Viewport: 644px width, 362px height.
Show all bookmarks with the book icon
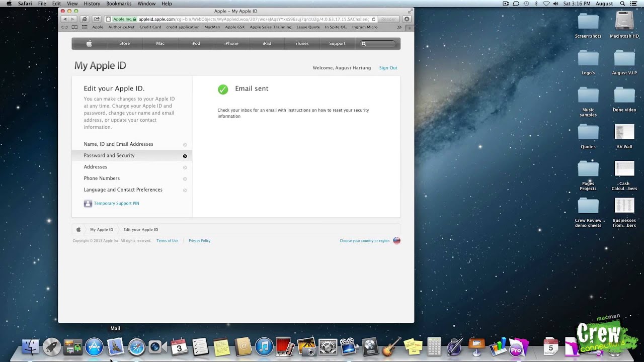pyautogui.click(x=74, y=27)
